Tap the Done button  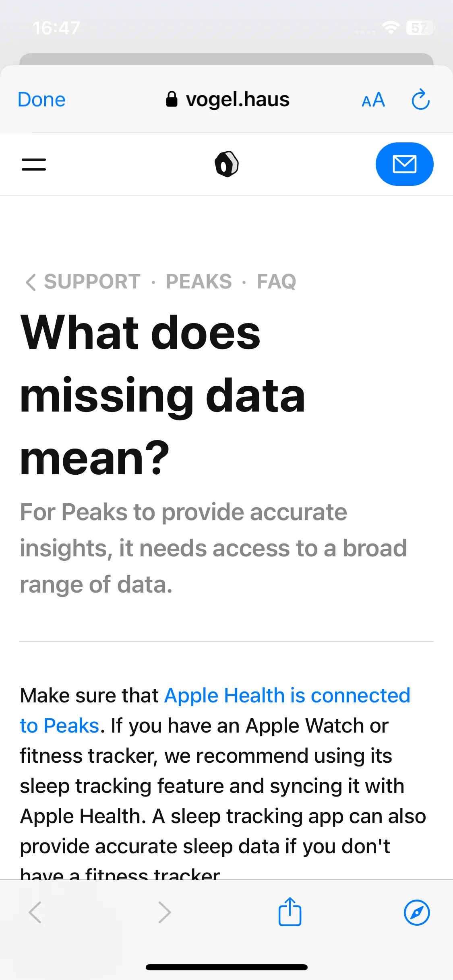[41, 100]
